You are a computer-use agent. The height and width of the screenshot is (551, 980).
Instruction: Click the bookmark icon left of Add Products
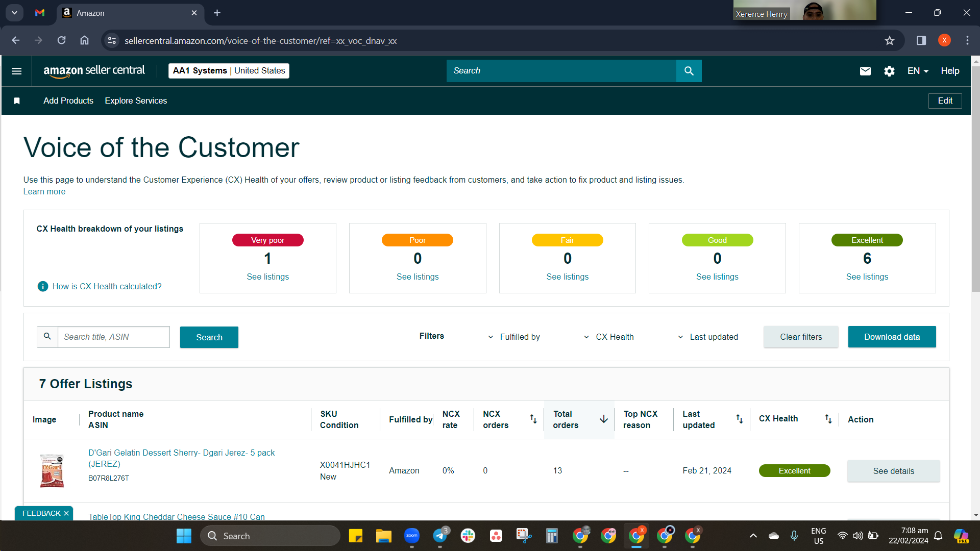(x=17, y=101)
